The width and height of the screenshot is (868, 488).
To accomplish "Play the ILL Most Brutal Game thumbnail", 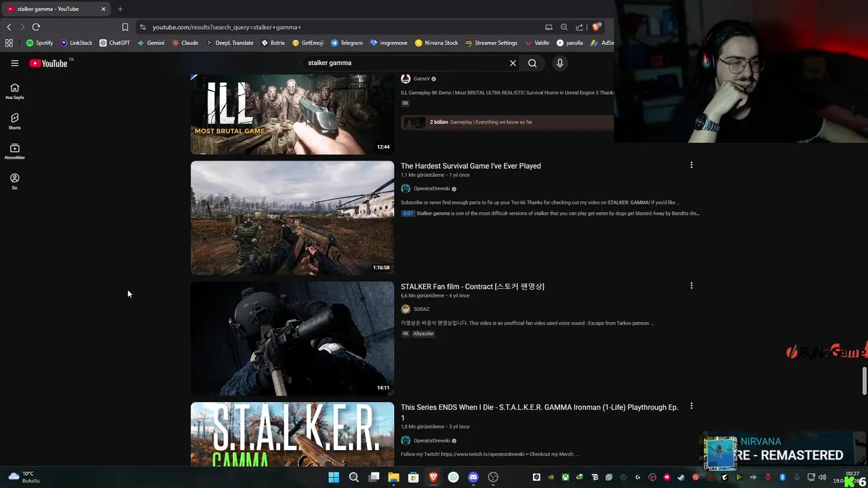I will (x=292, y=114).
